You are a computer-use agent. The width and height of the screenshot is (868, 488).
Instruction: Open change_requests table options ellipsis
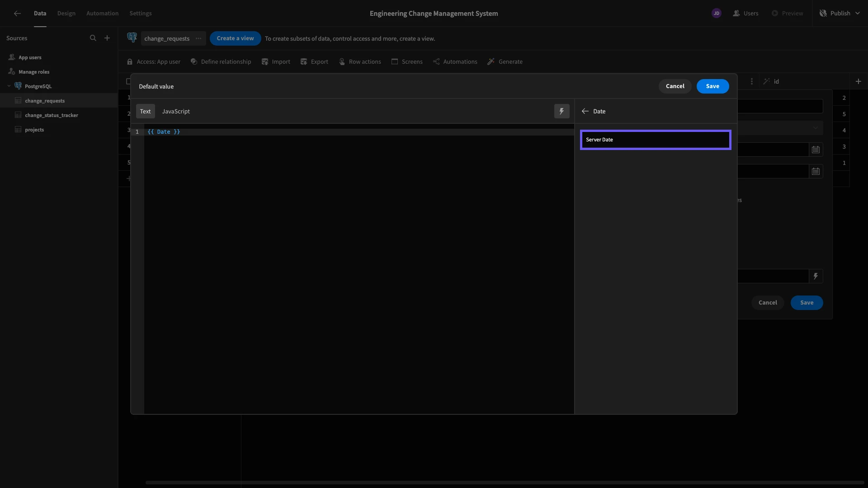pyautogui.click(x=198, y=38)
